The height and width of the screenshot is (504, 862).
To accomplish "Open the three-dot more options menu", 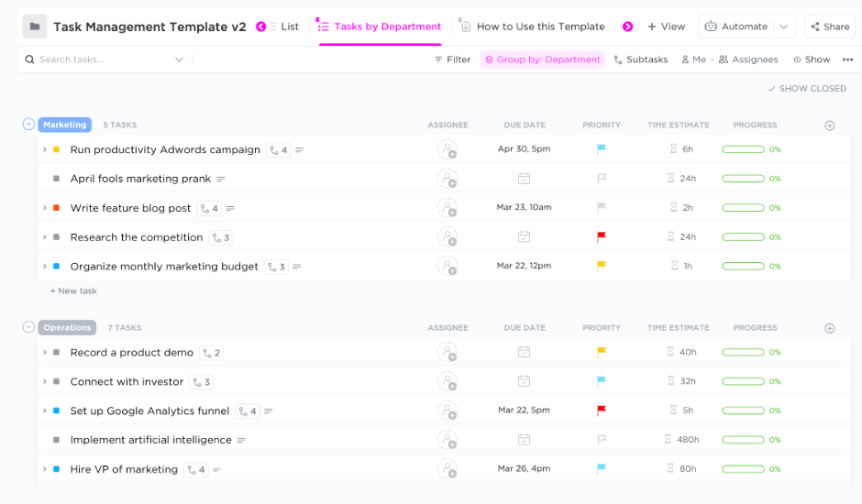I will pyautogui.click(x=846, y=60).
